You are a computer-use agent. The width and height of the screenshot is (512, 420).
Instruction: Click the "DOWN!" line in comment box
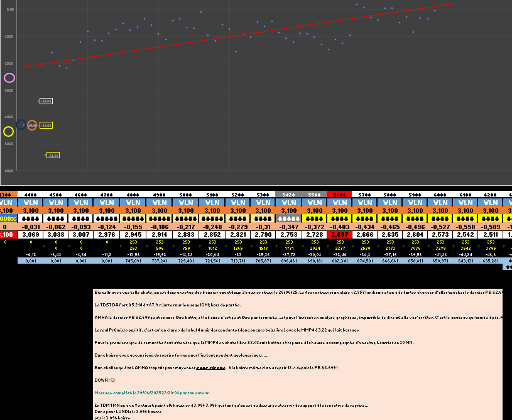pos(105,380)
